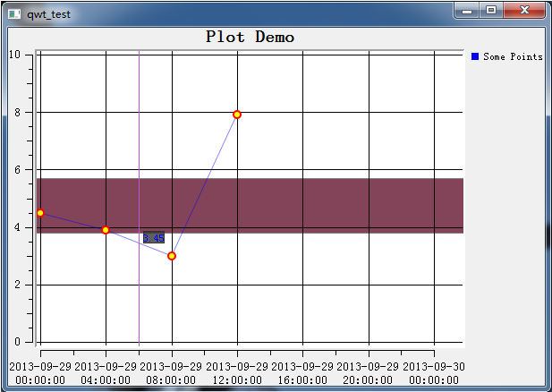
Task: Click the qwt_test title bar text
Action: [48, 14]
